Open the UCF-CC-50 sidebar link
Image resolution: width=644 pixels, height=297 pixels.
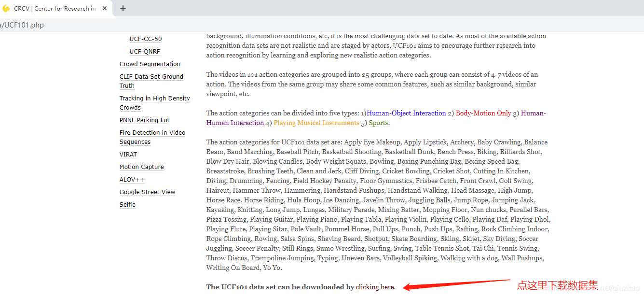click(x=146, y=39)
